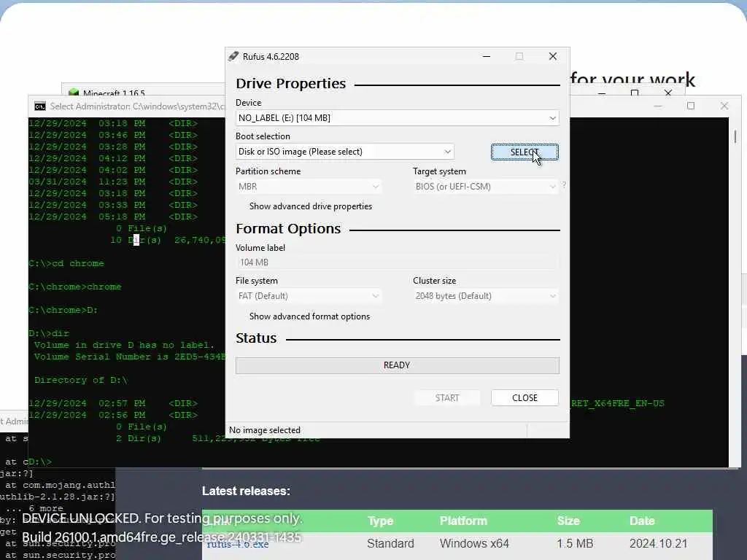The width and height of the screenshot is (747, 560).
Task: Open the Device dropdown showing NO_LABEL (E:)
Action: coord(398,117)
